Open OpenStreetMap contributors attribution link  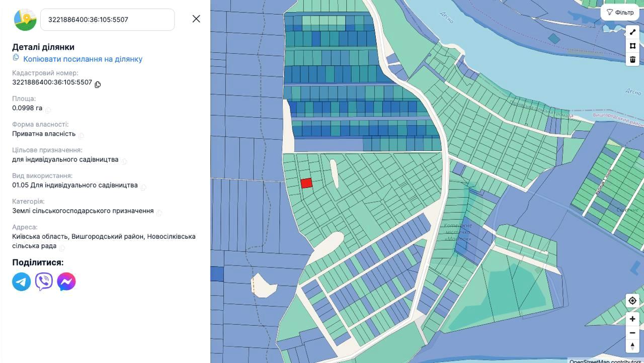pyautogui.click(x=605, y=360)
